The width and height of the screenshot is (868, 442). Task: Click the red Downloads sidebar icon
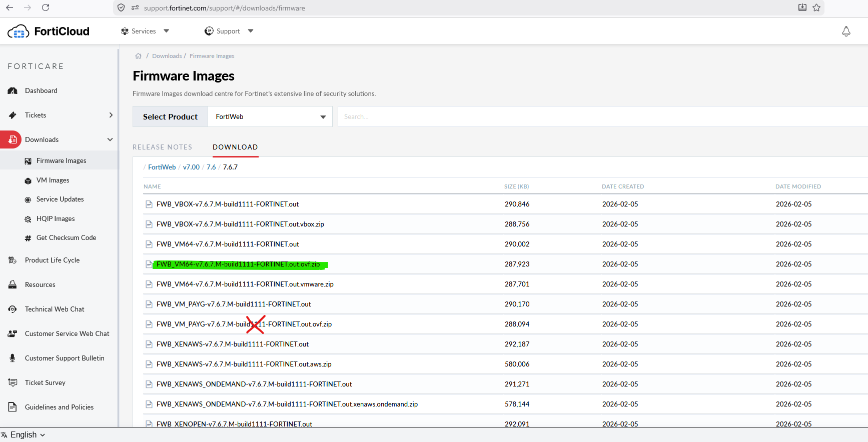pos(12,139)
